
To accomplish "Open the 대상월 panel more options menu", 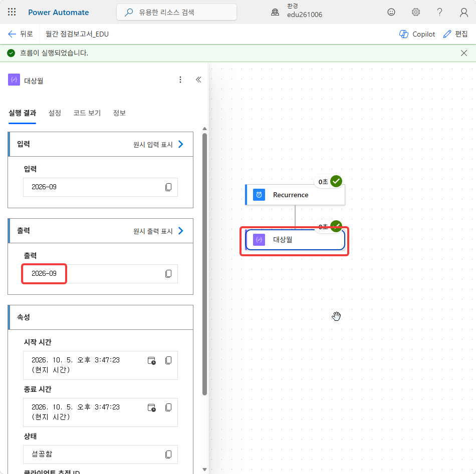I will coord(180,80).
